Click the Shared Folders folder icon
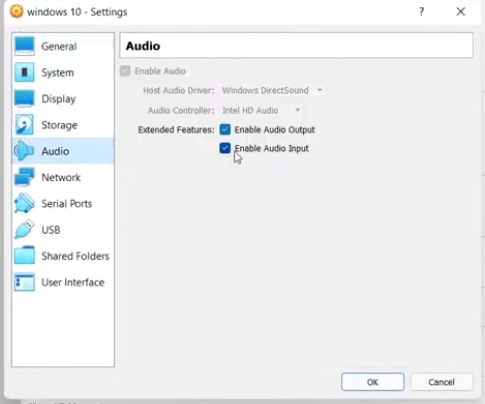Viewport: 485px width, 404px height. click(24, 255)
